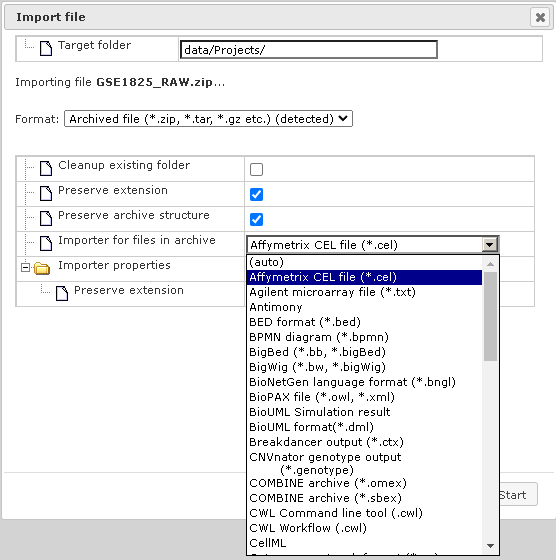Open the Format dropdown for archived file

[x=208, y=119]
